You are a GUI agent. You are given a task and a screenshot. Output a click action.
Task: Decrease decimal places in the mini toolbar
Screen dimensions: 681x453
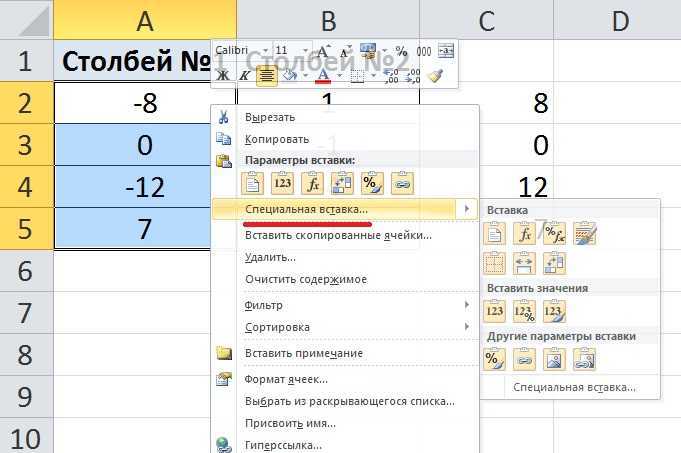[x=413, y=76]
